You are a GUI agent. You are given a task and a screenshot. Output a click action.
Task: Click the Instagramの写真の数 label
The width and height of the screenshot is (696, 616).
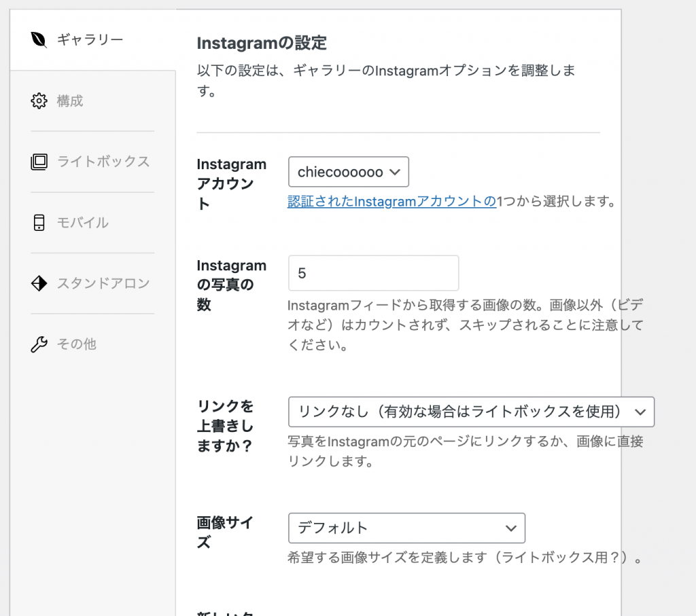(x=232, y=285)
